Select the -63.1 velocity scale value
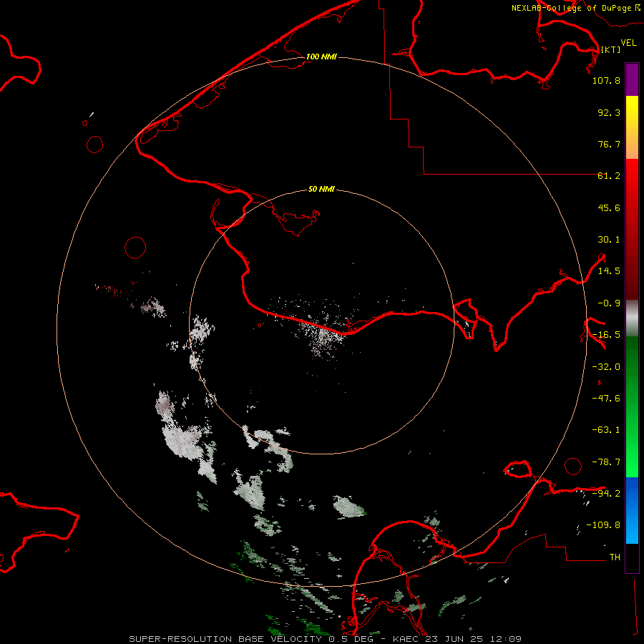The image size is (644, 644). 606,430
